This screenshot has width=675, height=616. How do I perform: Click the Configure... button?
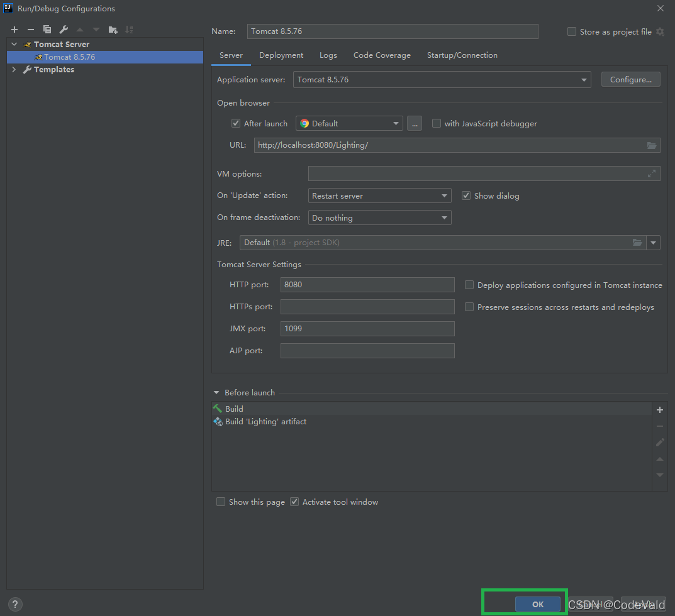(631, 80)
